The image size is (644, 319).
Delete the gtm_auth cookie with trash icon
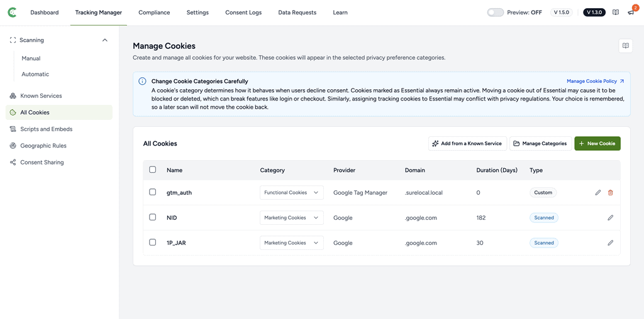pos(610,193)
